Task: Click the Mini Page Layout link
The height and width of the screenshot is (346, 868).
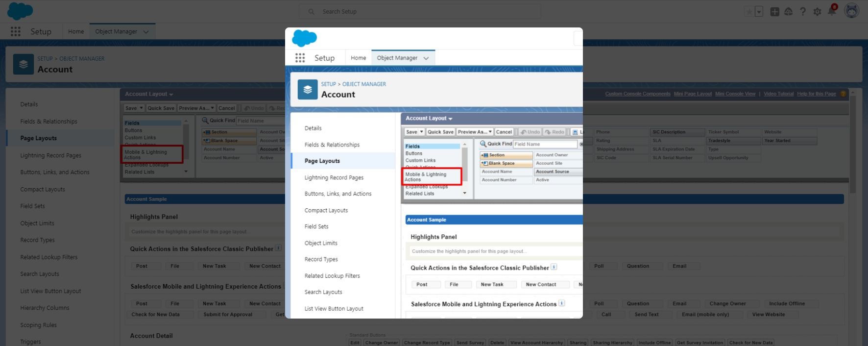Action: pyautogui.click(x=692, y=94)
